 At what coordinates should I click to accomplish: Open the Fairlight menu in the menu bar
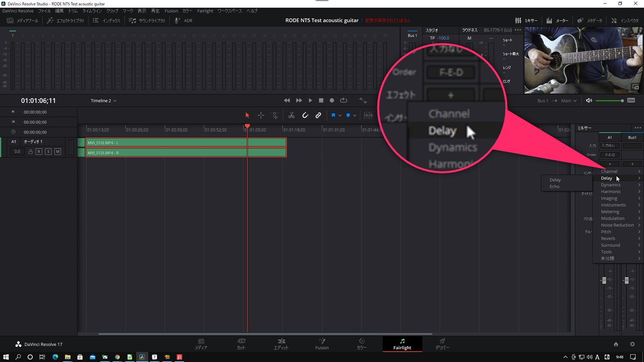point(205,11)
